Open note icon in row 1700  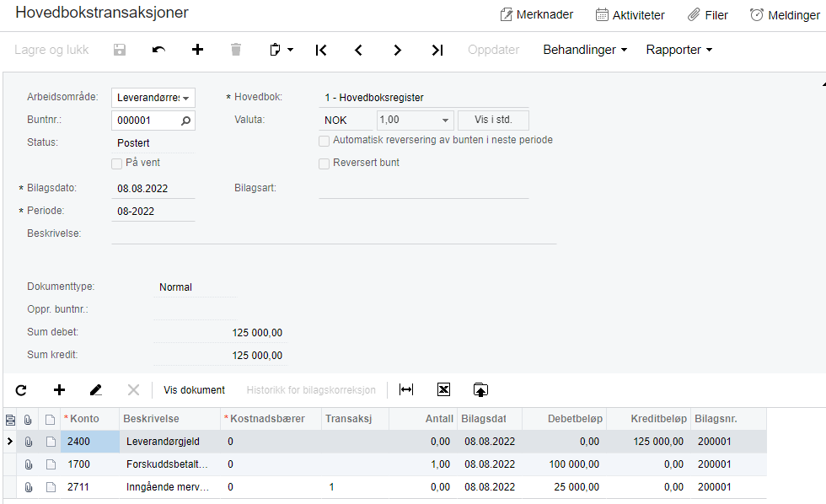(51, 464)
